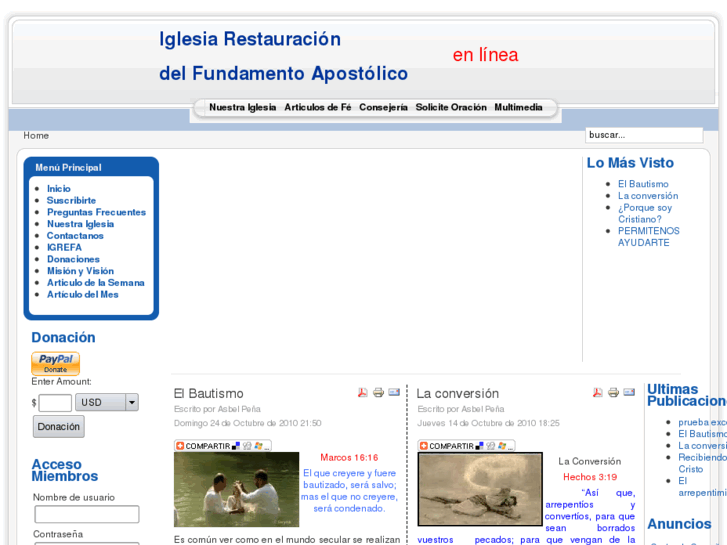Open the Contactanos link
Screen dimensions: 727x545
(x=75, y=236)
